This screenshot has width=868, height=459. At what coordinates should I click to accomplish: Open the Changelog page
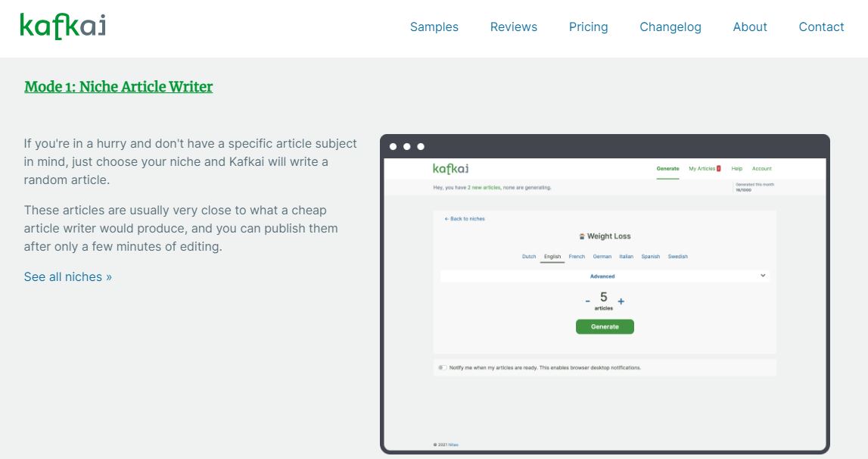click(670, 27)
